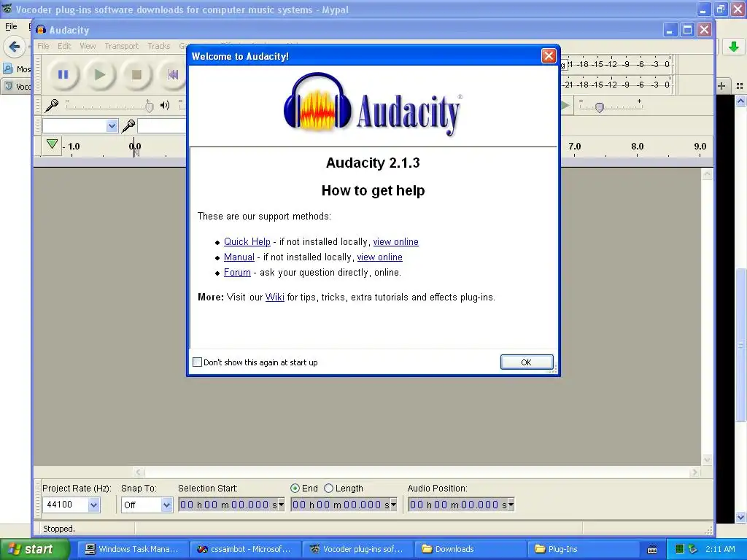The width and height of the screenshot is (747, 560).
Task: Close the Welcome to Audacity dialog
Action: pyautogui.click(x=549, y=55)
